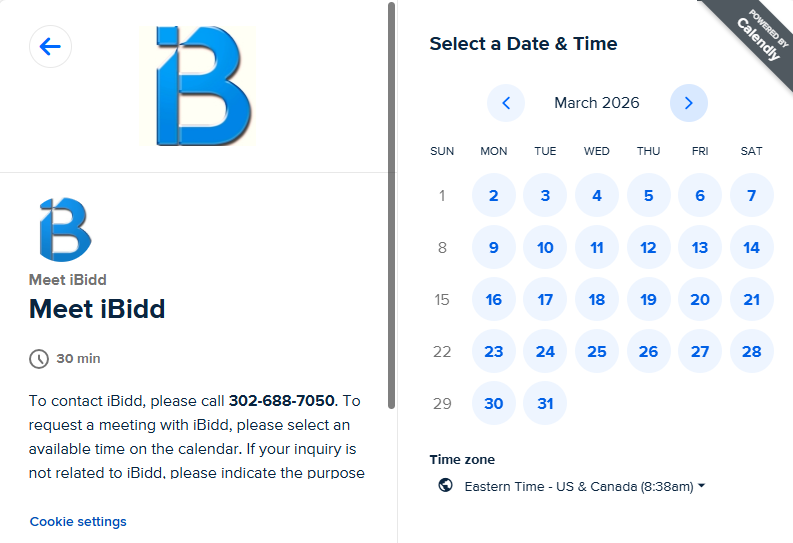Pick Wednesday March 11
The height and width of the screenshot is (543, 793).
(597, 248)
